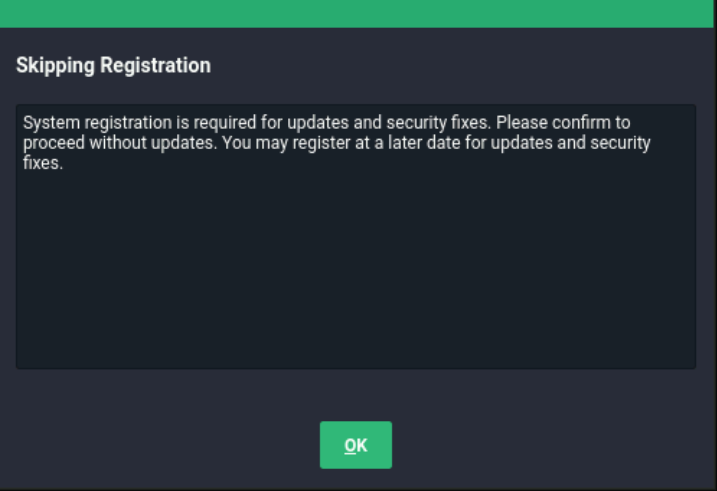Viewport: 717px width, 491px height.
Task: Click the underlined O on the OK button
Action: 349,445
